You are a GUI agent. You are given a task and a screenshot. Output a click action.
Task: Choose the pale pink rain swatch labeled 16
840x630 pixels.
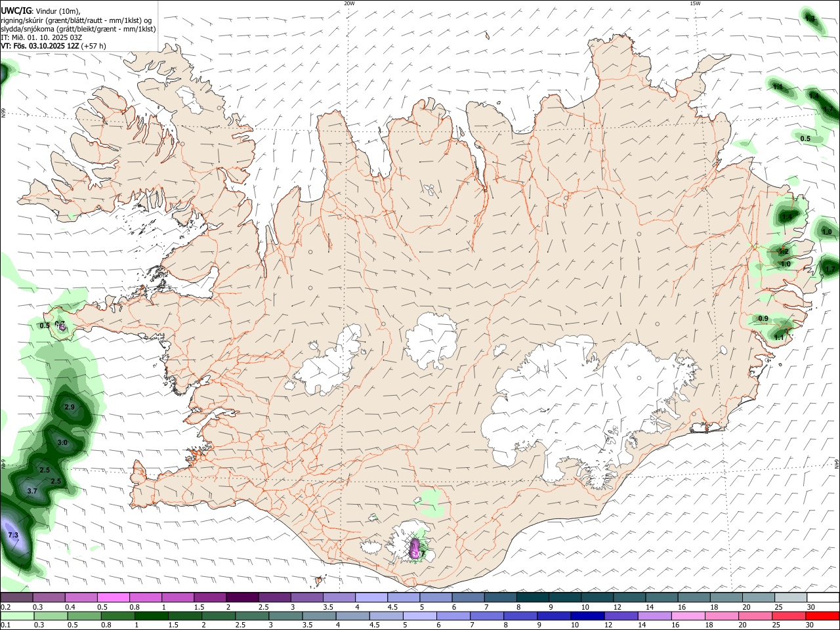(x=687, y=616)
